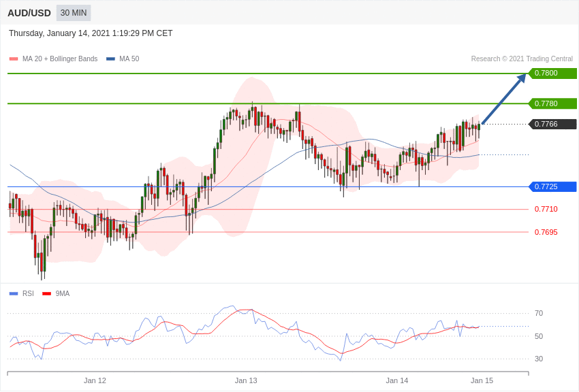Click the AUD/USD symbol title

(x=29, y=14)
